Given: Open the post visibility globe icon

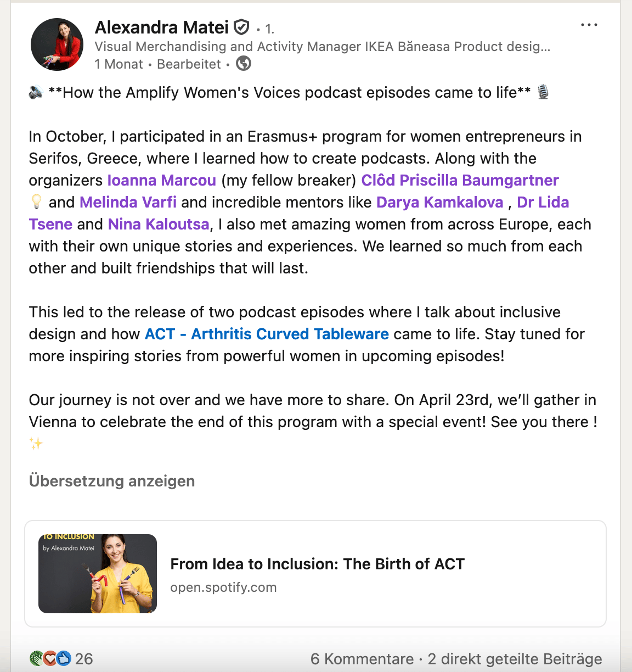Looking at the screenshot, I should tap(243, 64).
